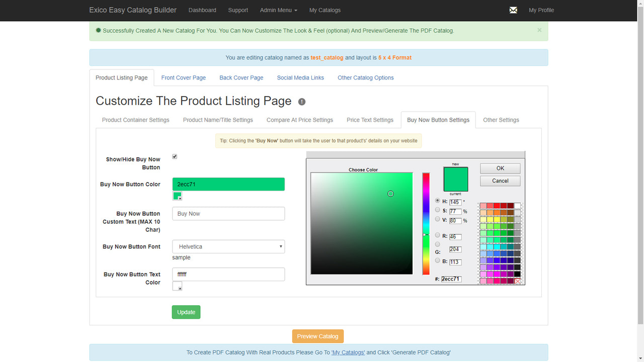
Task: Select the H radio button in the color picker
Action: [x=437, y=200]
